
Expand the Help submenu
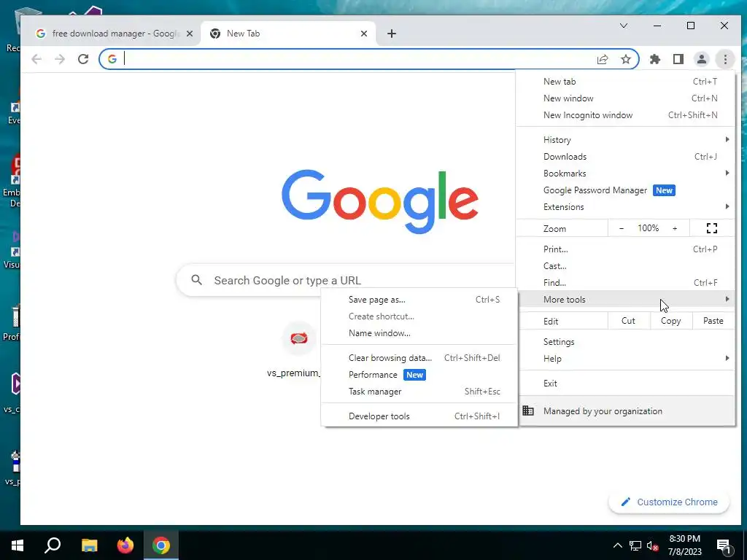click(625, 359)
